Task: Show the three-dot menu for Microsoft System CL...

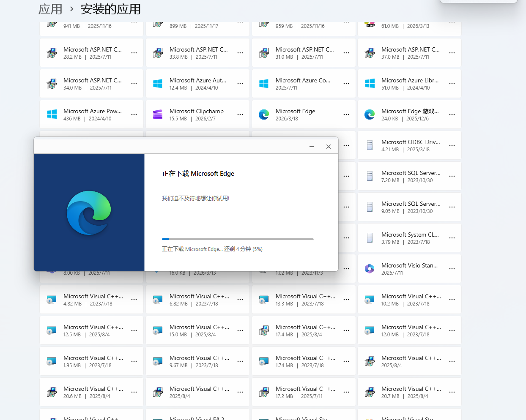Action: coord(452,238)
